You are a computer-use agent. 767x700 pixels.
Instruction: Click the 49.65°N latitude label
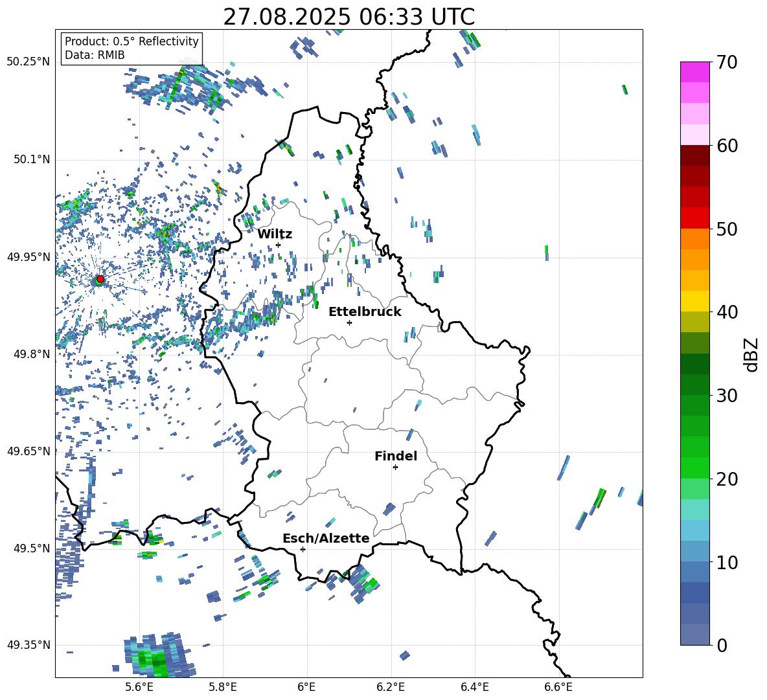pos(29,451)
